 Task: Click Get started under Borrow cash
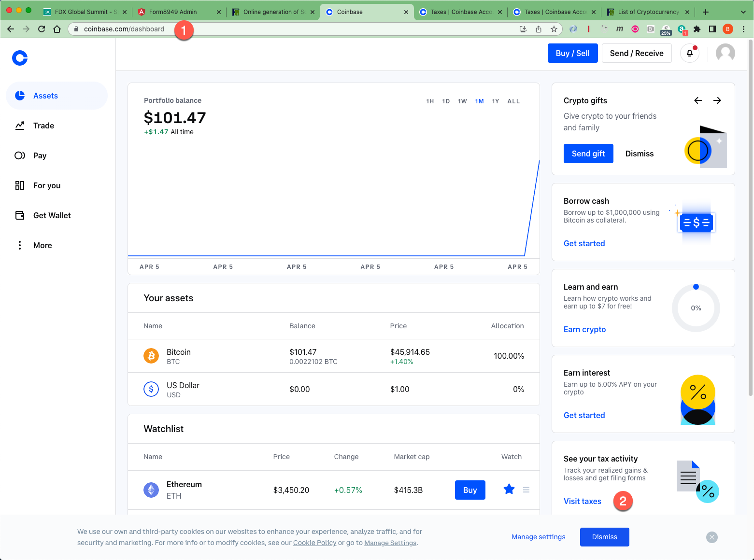pos(584,243)
